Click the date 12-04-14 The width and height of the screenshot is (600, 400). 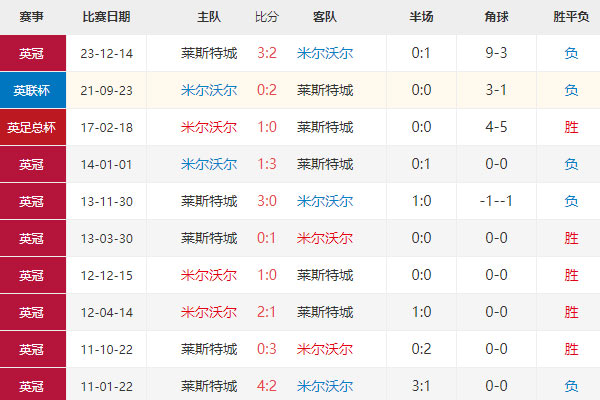106,312
